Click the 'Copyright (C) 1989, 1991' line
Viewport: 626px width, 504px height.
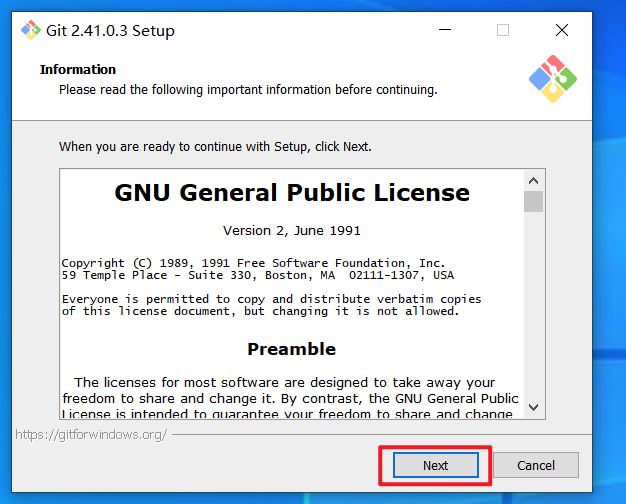[x=253, y=263]
